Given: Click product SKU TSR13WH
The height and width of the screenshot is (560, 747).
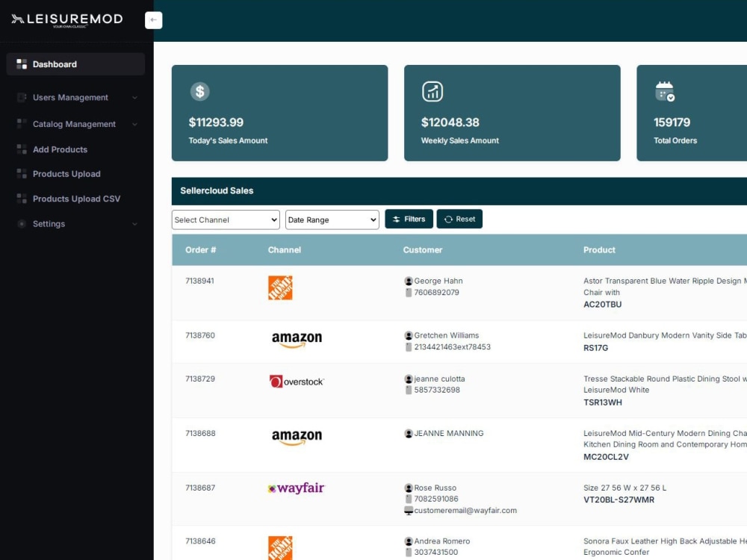Looking at the screenshot, I should (x=603, y=402).
